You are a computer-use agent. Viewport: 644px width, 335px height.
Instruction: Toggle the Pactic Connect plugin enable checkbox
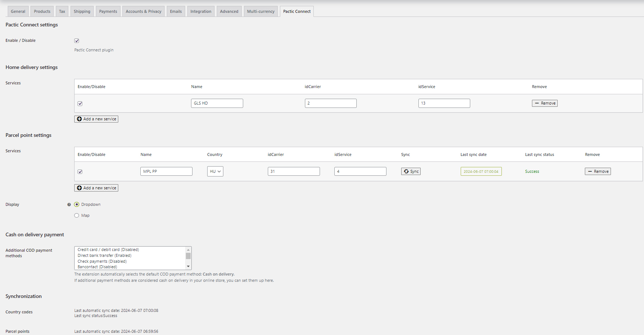pyautogui.click(x=77, y=41)
